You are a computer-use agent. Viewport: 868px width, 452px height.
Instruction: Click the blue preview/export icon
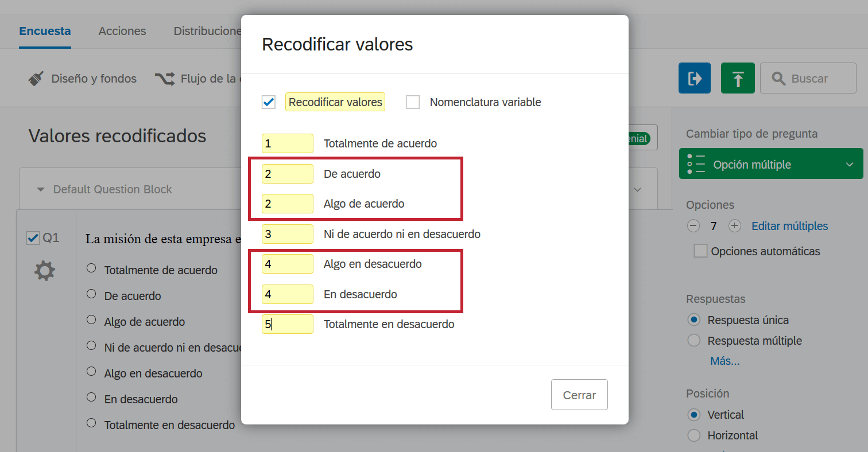click(x=694, y=78)
